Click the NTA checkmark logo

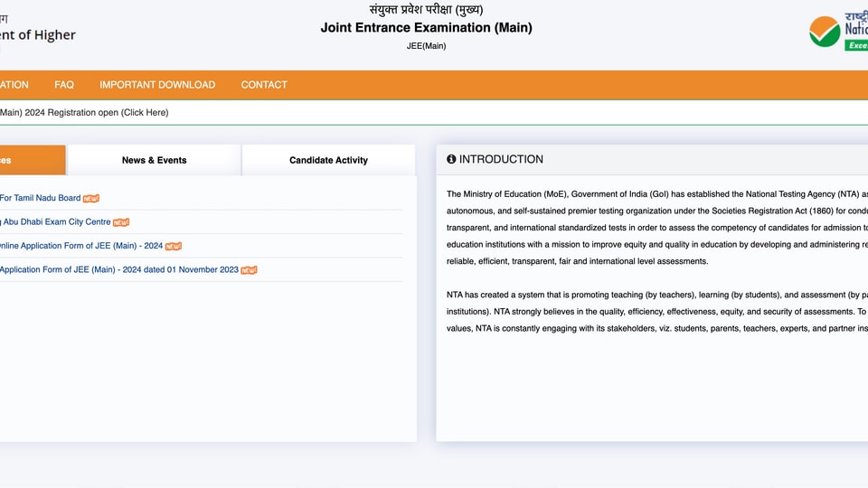click(825, 32)
